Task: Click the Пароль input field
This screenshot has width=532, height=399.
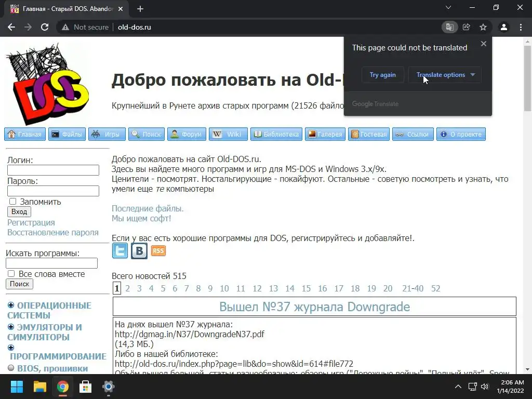Action: tap(54, 191)
